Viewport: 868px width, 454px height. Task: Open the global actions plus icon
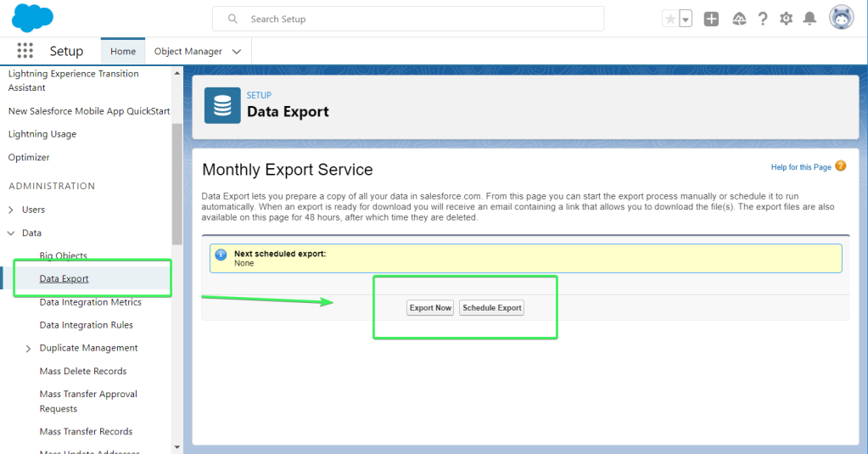click(711, 19)
